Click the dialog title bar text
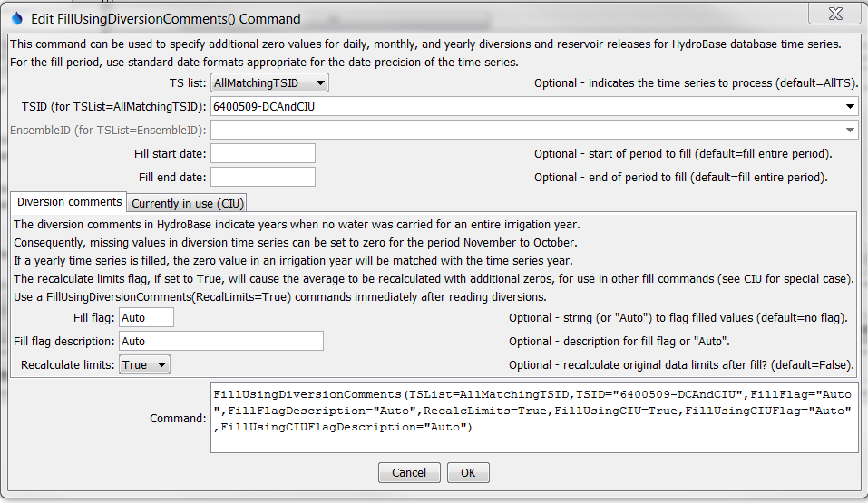The height and width of the screenshot is (503, 868). (165, 19)
